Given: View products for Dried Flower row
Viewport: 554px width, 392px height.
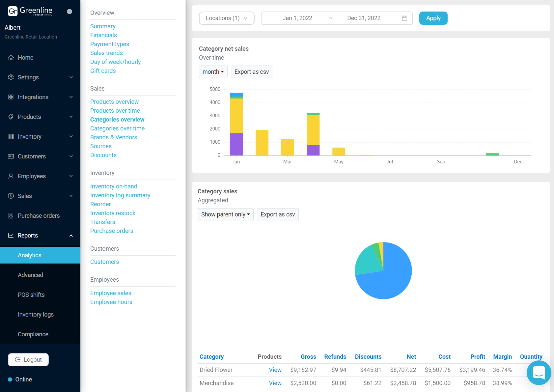Looking at the screenshot, I should click(x=275, y=370).
